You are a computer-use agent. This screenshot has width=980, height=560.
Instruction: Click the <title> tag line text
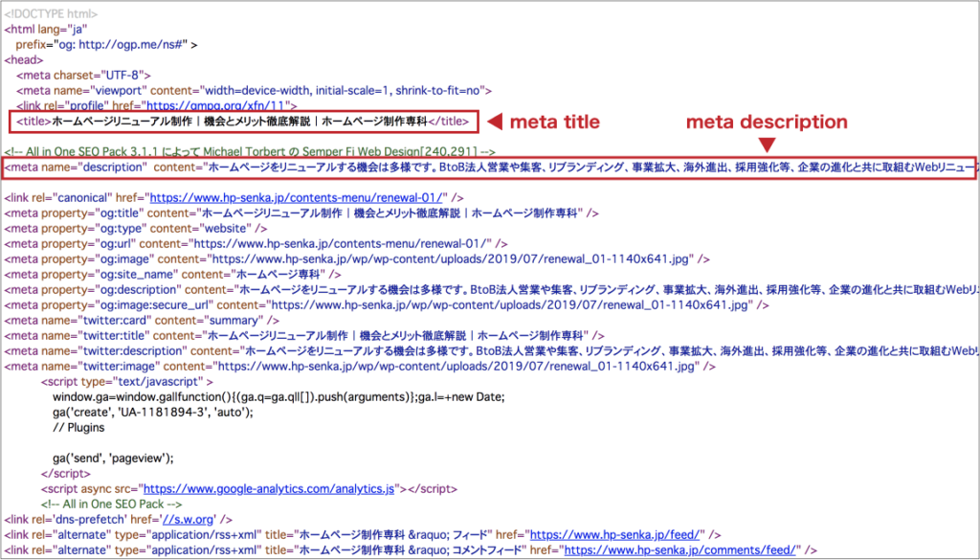(242, 122)
